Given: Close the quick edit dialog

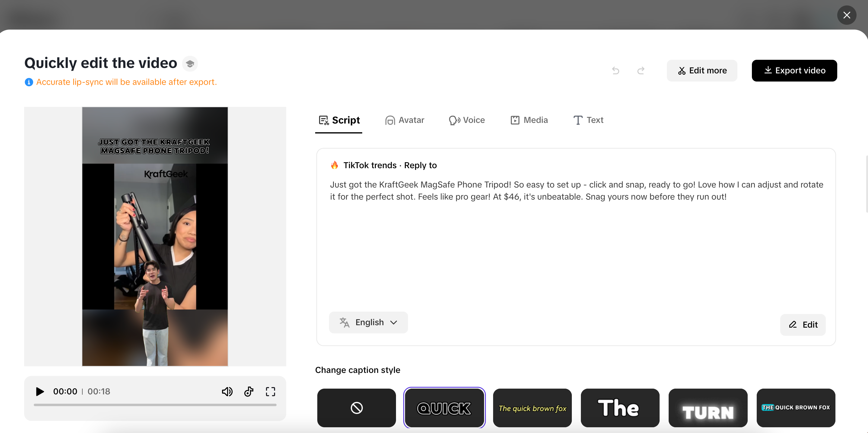Looking at the screenshot, I should pyautogui.click(x=846, y=15).
